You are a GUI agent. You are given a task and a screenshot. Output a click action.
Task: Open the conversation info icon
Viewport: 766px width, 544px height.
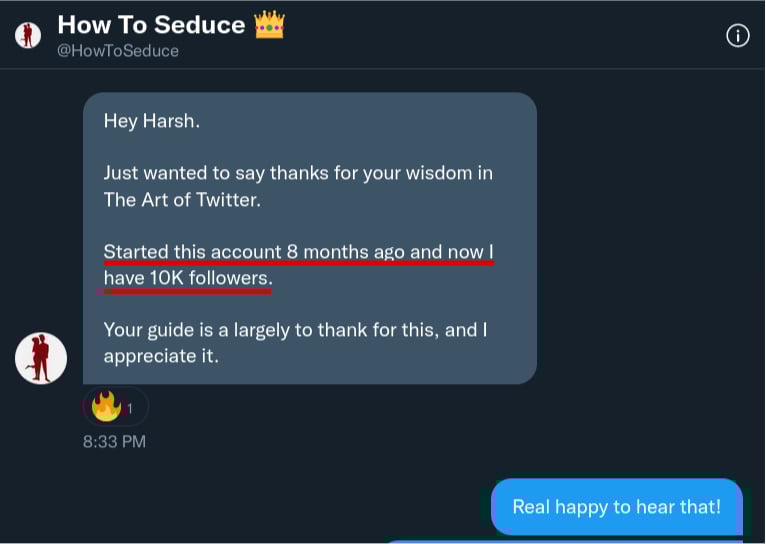(x=737, y=36)
